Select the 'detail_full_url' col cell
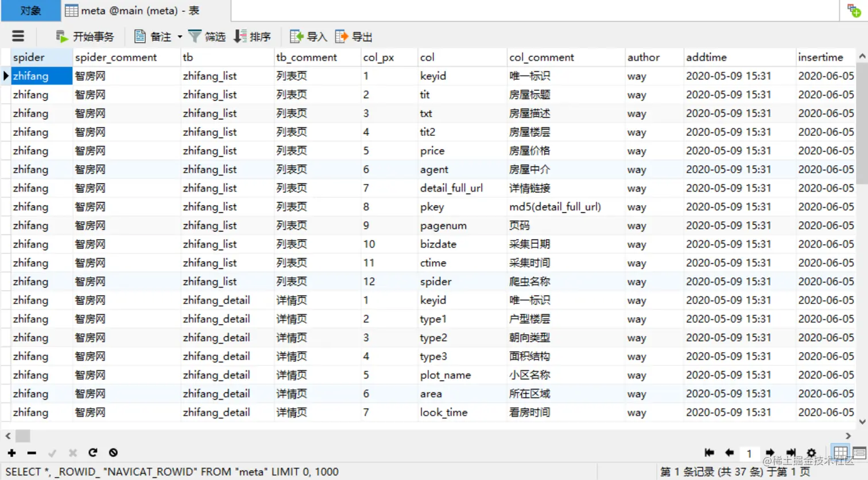Screen dimensions: 868x480 pos(462,188)
